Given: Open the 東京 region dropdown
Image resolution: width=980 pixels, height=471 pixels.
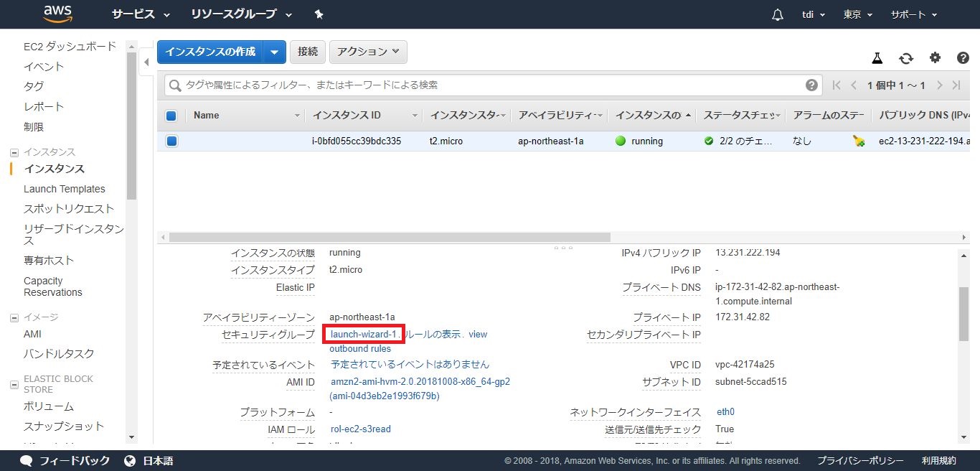Looking at the screenshot, I should [x=858, y=14].
